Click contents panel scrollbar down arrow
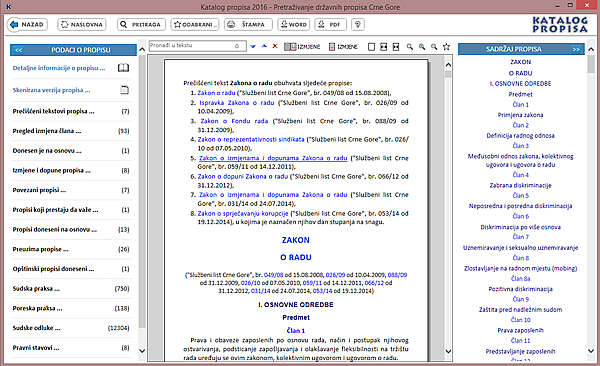600x366 pixels. click(x=591, y=350)
